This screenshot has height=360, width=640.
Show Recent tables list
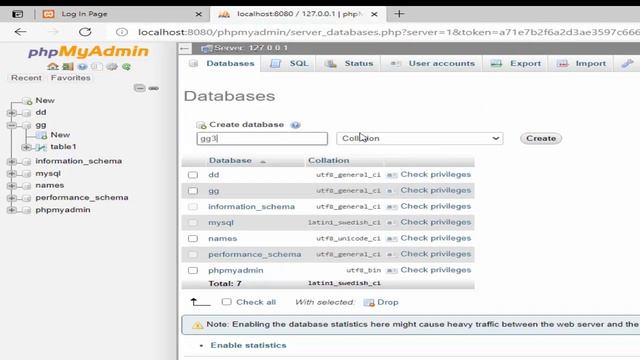point(26,78)
